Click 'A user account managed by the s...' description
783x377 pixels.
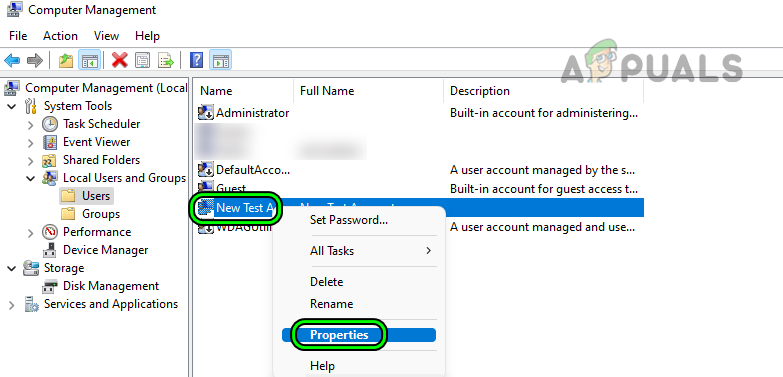pos(543,170)
